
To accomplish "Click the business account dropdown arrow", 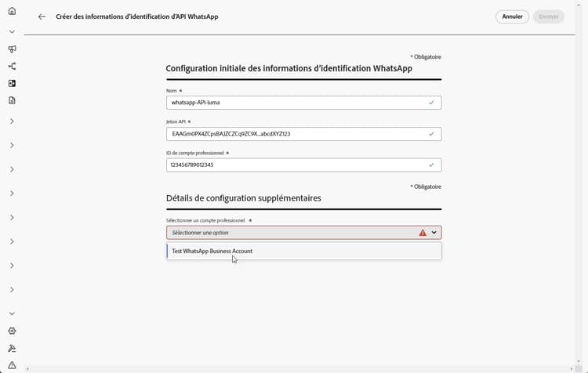I will click(x=434, y=233).
